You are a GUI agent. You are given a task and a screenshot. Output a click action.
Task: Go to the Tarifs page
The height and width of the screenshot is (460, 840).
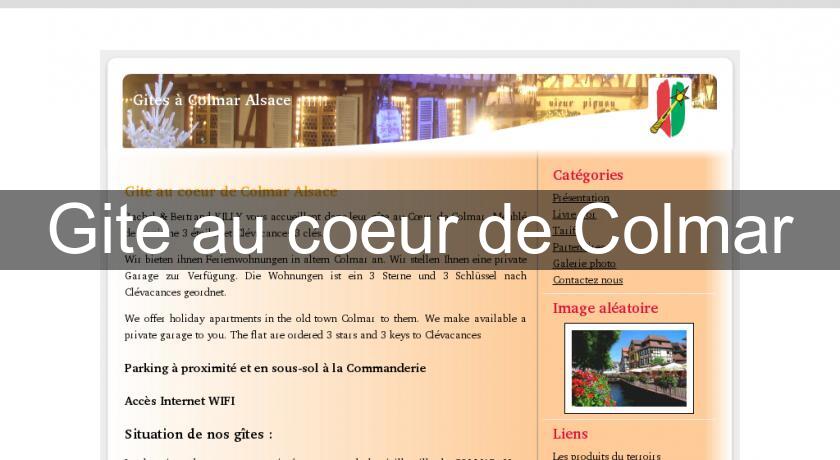[x=565, y=230]
